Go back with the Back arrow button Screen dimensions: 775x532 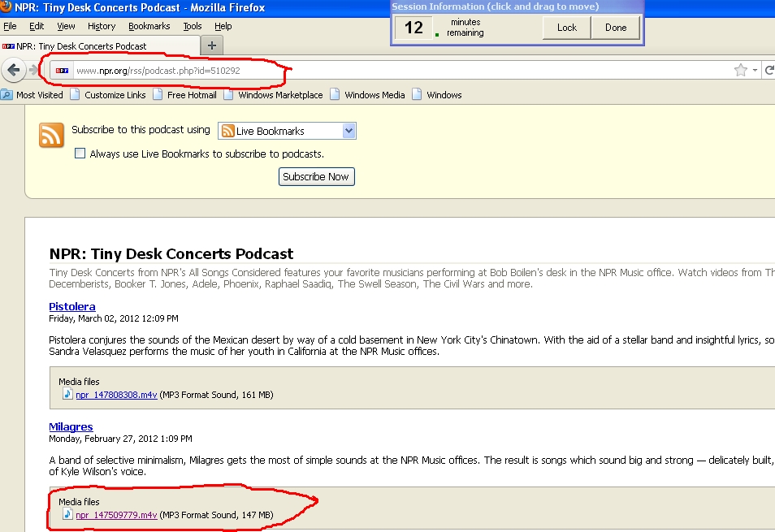click(x=13, y=70)
